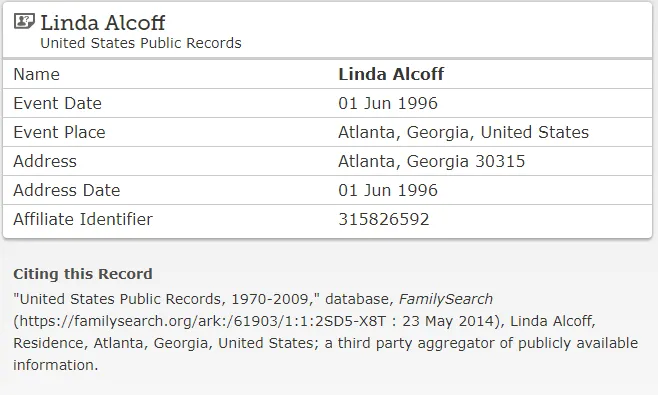Click the Linda Alcoff record title heading
Image resolution: width=658 pixels, height=395 pixels.
[102, 23]
